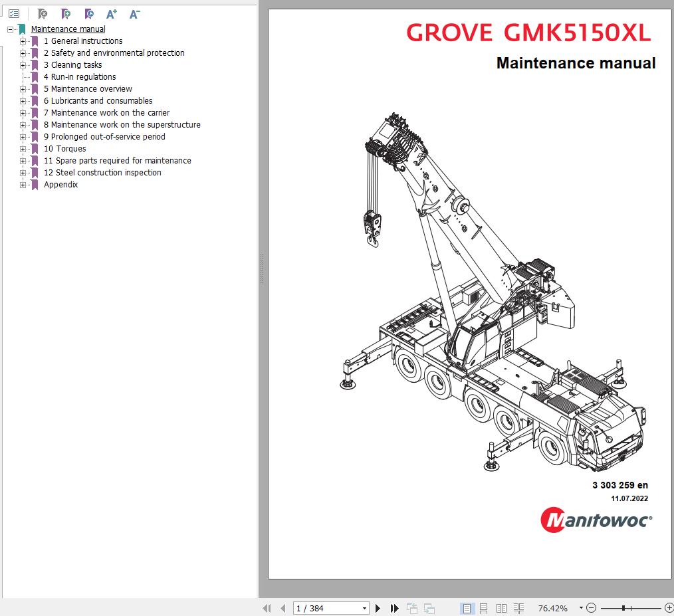The image size is (674, 616).
Task: Go to the next page arrow
Action: 378,608
